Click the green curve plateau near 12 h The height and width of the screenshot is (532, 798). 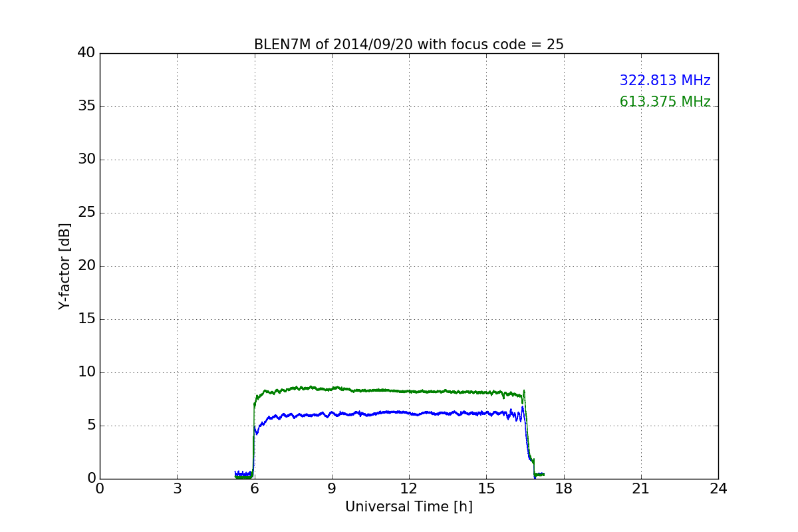409,391
